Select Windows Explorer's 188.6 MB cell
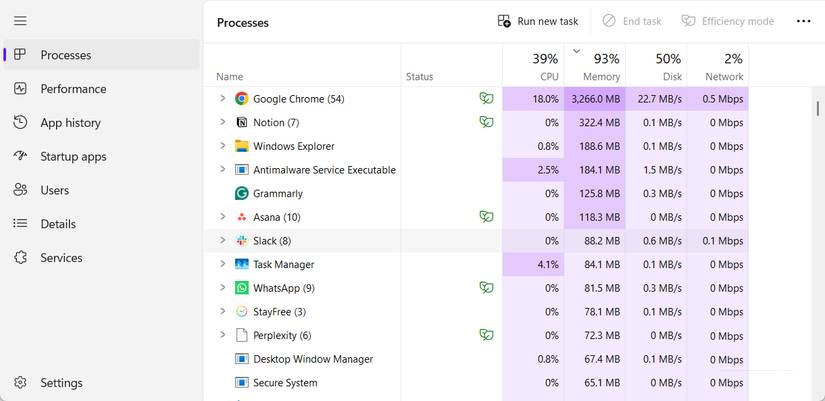Image resolution: width=825 pixels, height=401 pixels. coord(595,146)
